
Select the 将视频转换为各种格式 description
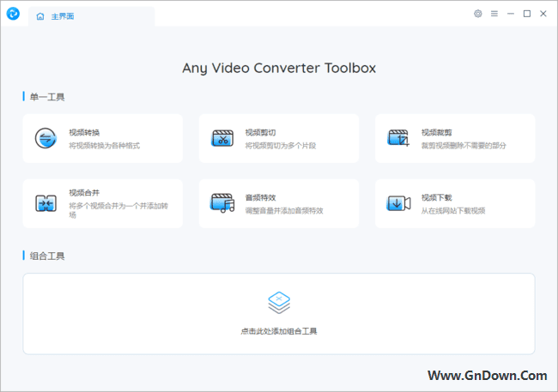click(104, 146)
